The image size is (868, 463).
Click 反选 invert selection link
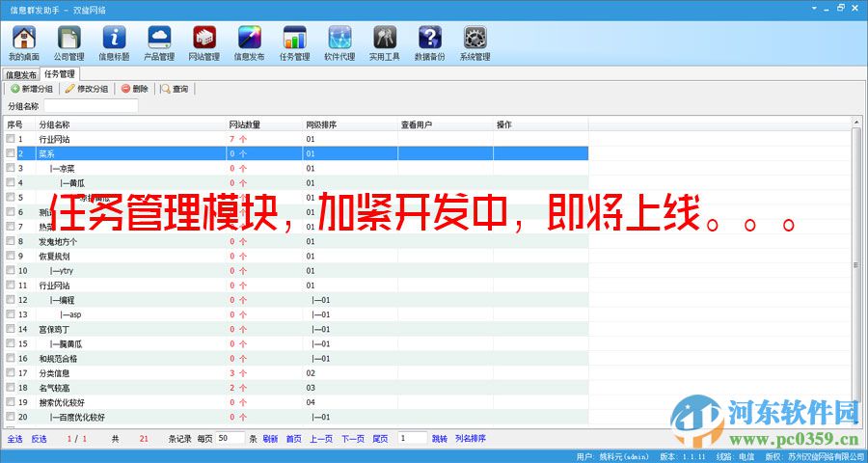(x=39, y=439)
